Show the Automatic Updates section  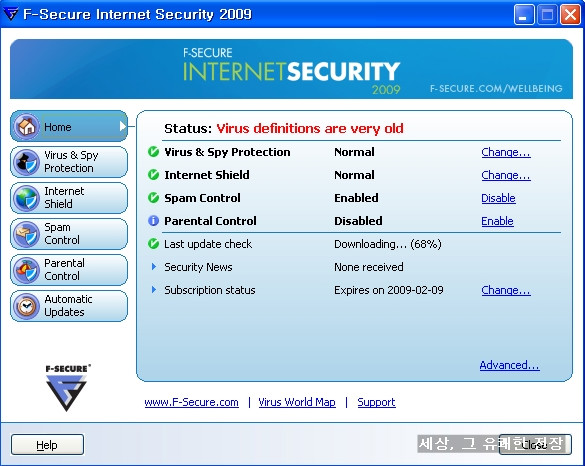coord(69,306)
